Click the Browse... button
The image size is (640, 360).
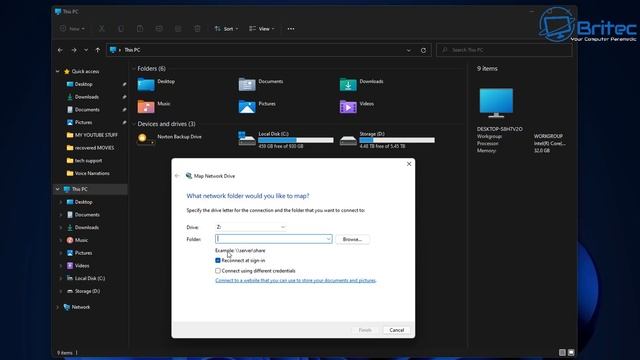pyautogui.click(x=352, y=239)
